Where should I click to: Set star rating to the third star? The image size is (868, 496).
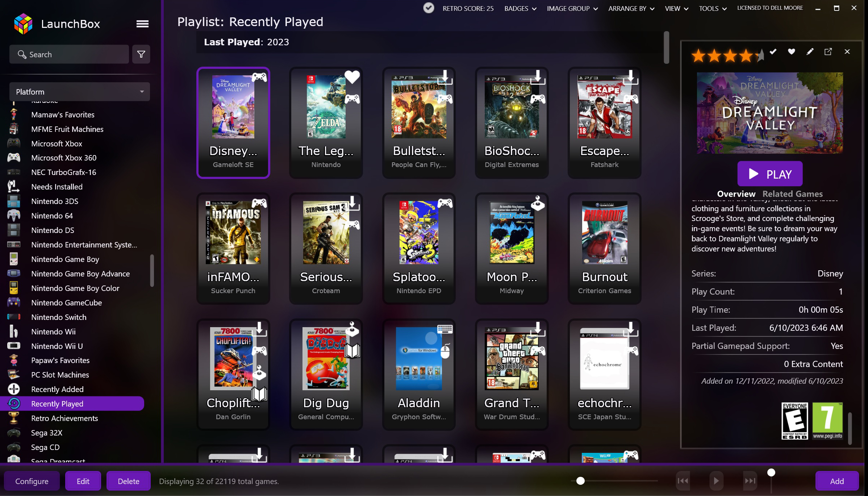[x=730, y=56]
